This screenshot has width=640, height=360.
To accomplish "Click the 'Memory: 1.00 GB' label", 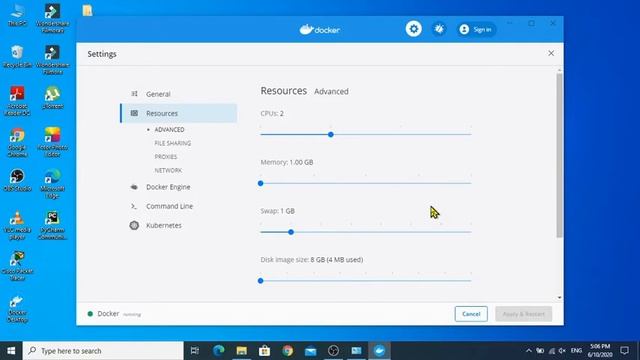I will pos(287,162).
